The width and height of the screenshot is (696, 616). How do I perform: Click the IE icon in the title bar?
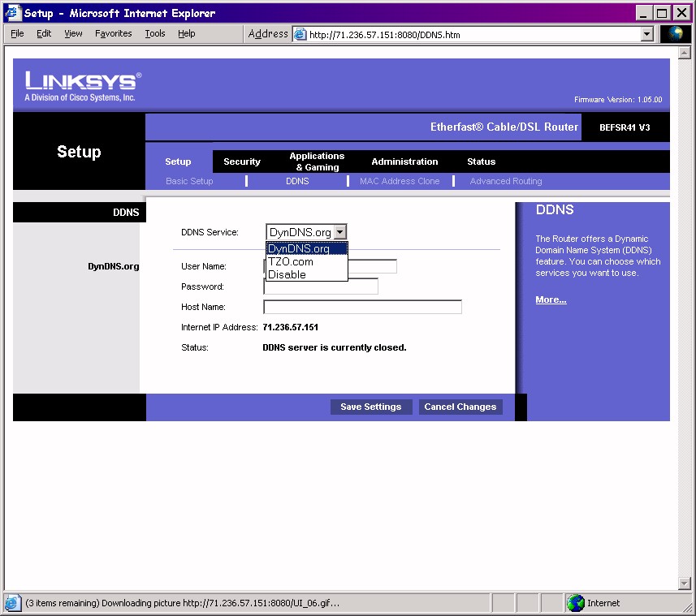coord(13,12)
